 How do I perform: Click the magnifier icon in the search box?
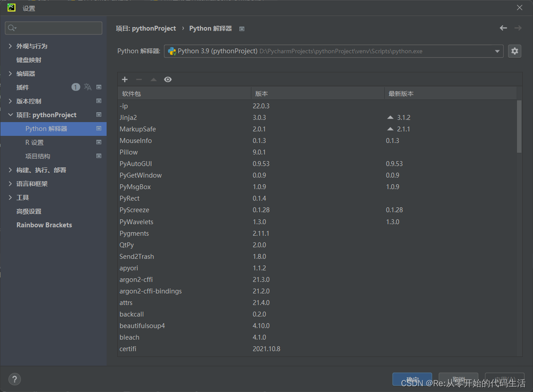[x=12, y=28]
